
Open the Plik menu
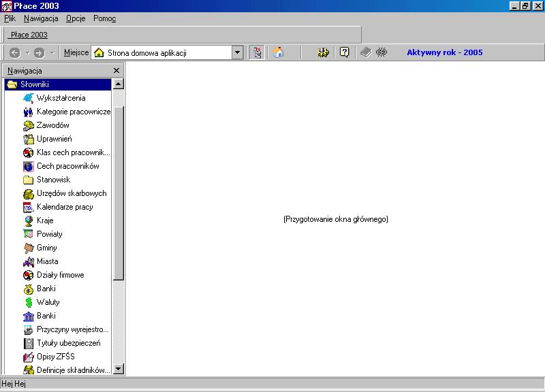10,18
